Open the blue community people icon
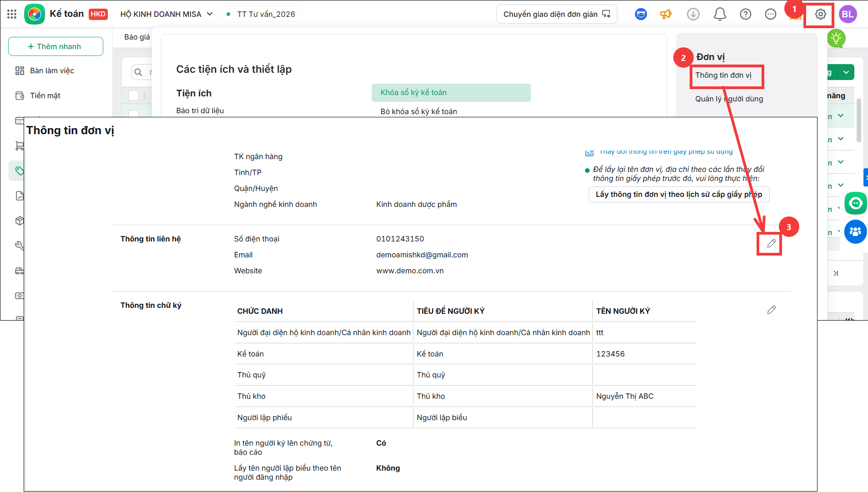This screenshot has height=492, width=868. [x=855, y=231]
